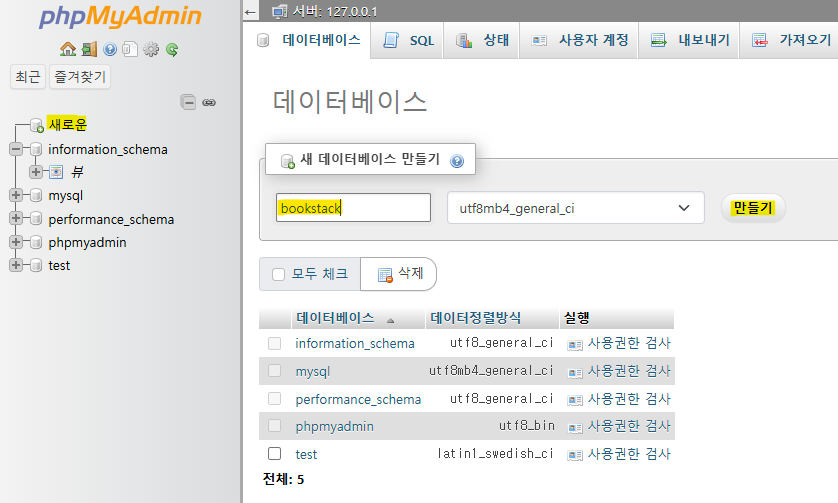Open phpMyAdmin documentation question-mark icon
The image size is (838, 503).
tap(110, 49)
